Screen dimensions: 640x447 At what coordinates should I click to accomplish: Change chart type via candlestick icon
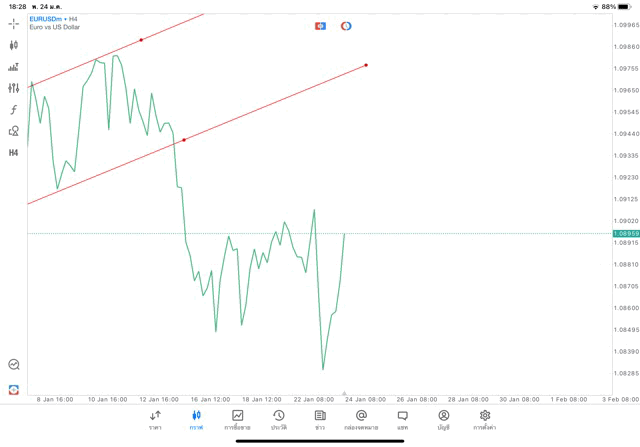click(x=13, y=45)
